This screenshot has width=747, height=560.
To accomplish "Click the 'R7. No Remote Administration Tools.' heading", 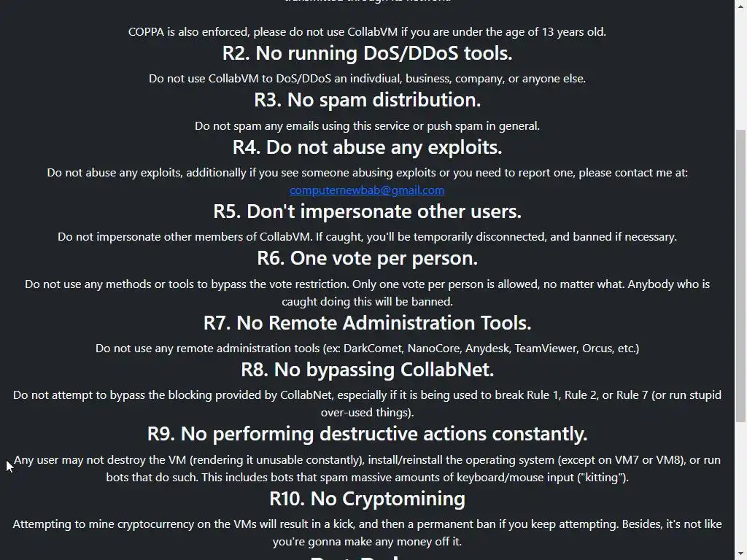I will 367,323.
